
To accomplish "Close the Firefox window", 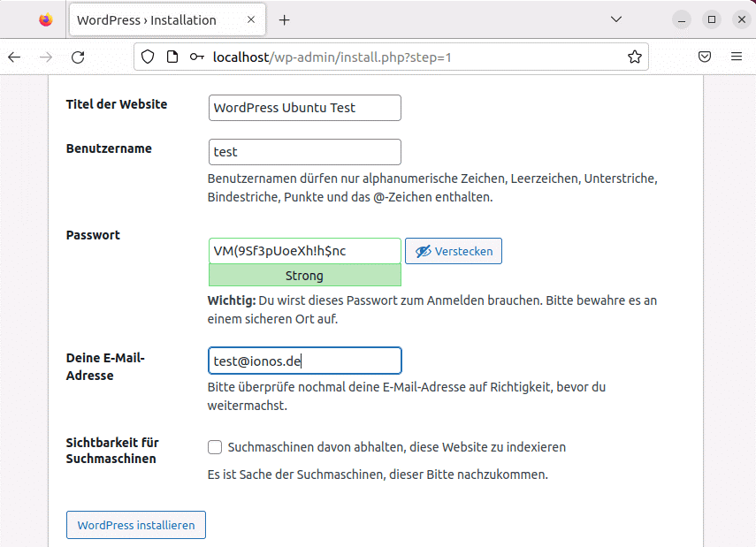I will [x=742, y=19].
